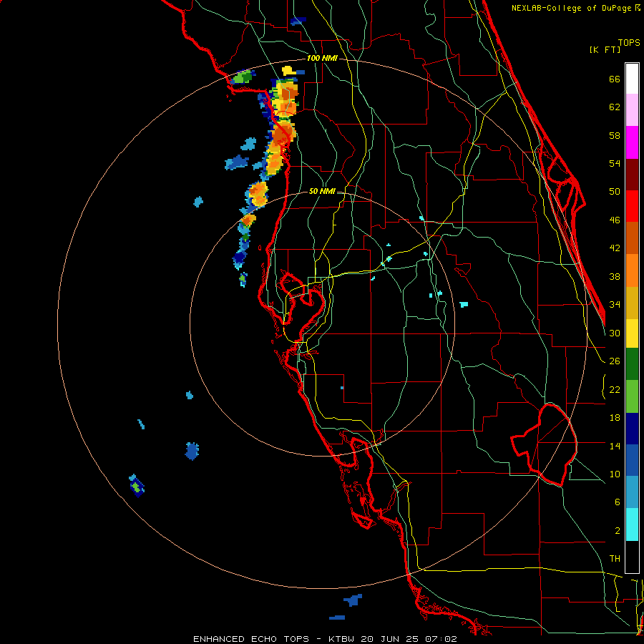Click the [K FT] units label
Viewport: 644px width, 644px height.
click(605, 49)
